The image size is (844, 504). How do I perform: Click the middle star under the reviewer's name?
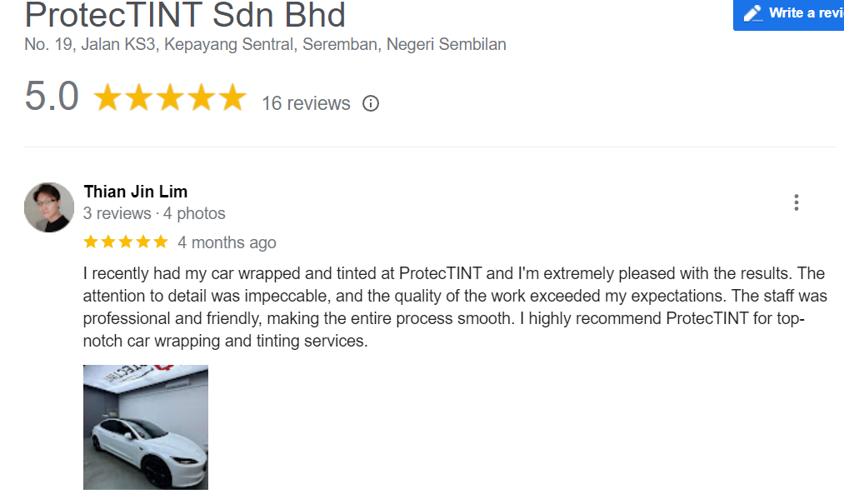click(x=125, y=241)
